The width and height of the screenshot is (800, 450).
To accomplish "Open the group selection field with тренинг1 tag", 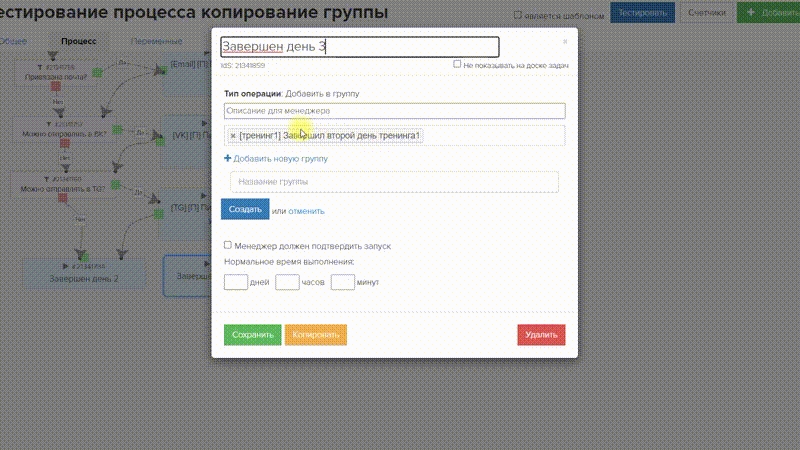I will 490,136.
